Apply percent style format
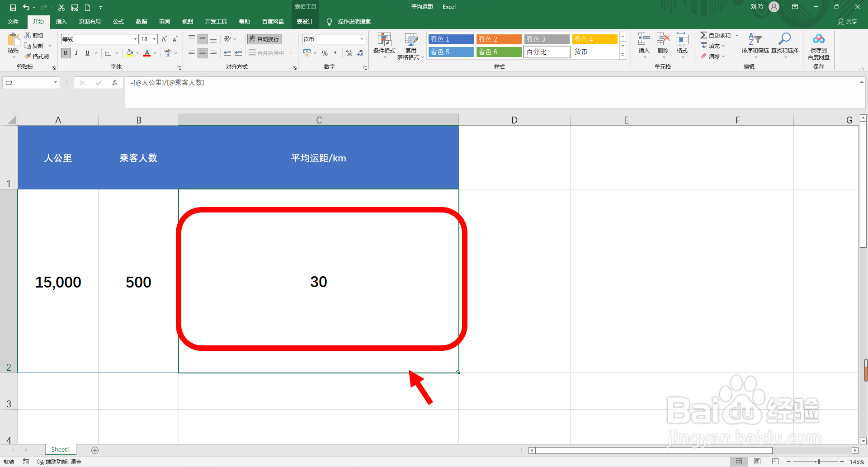The width and height of the screenshot is (868, 467). click(x=325, y=53)
